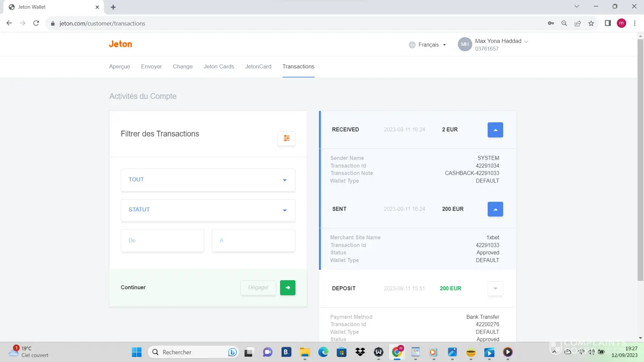This screenshot has width=644, height=362.
Task: Open the Français language selector
Action: pos(428,45)
